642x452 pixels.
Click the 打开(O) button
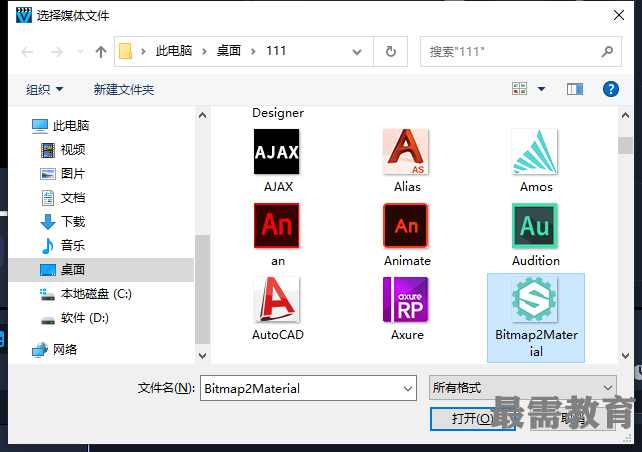[x=472, y=418]
